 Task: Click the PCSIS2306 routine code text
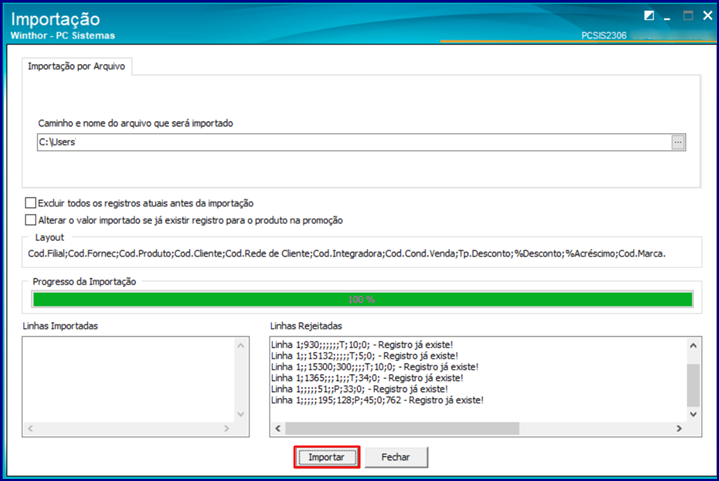click(x=603, y=36)
